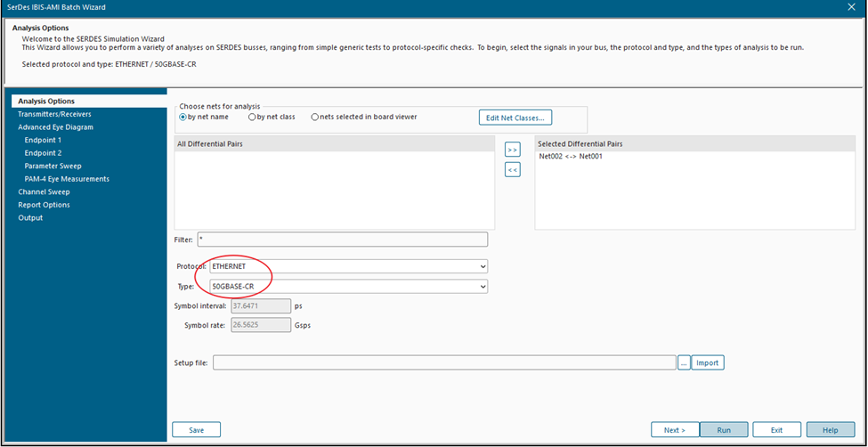This screenshot has width=868, height=447.
Task: Open Advanced Eye Diagram section
Action: pyautogui.click(x=55, y=127)
